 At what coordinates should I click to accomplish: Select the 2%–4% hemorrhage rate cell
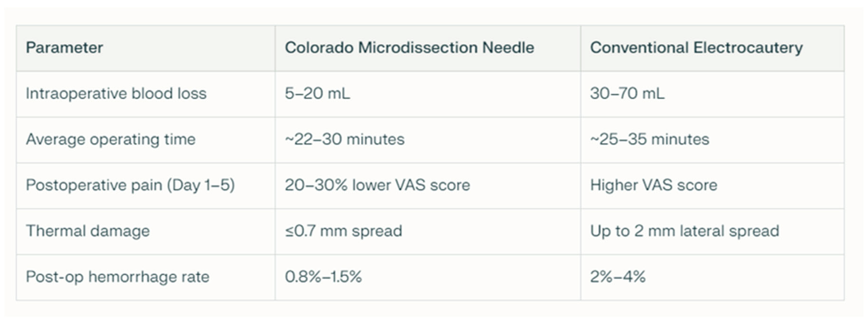point(618,277)
